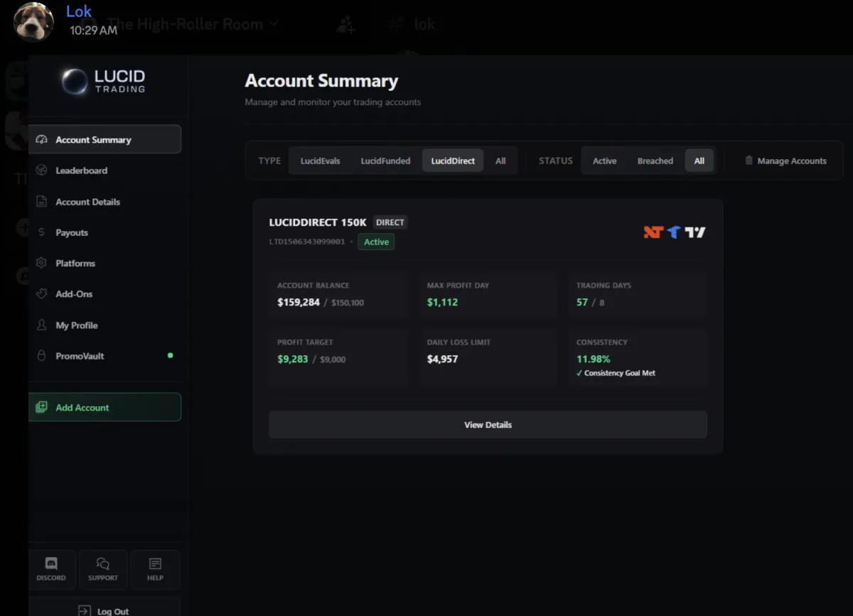Viewport: 853px width, 616px height.
Task: Click the Add Account button
Action: coord(104,407)
